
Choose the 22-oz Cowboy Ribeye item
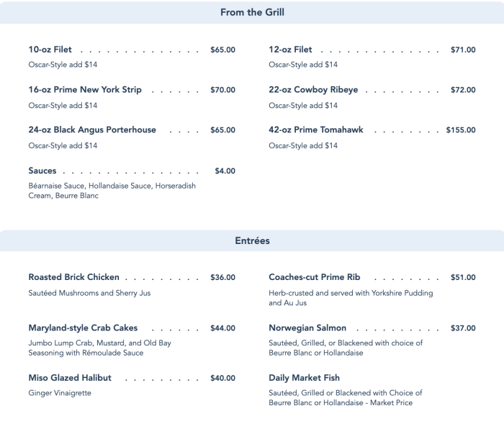pyautogui.click(x=313, y=90)
